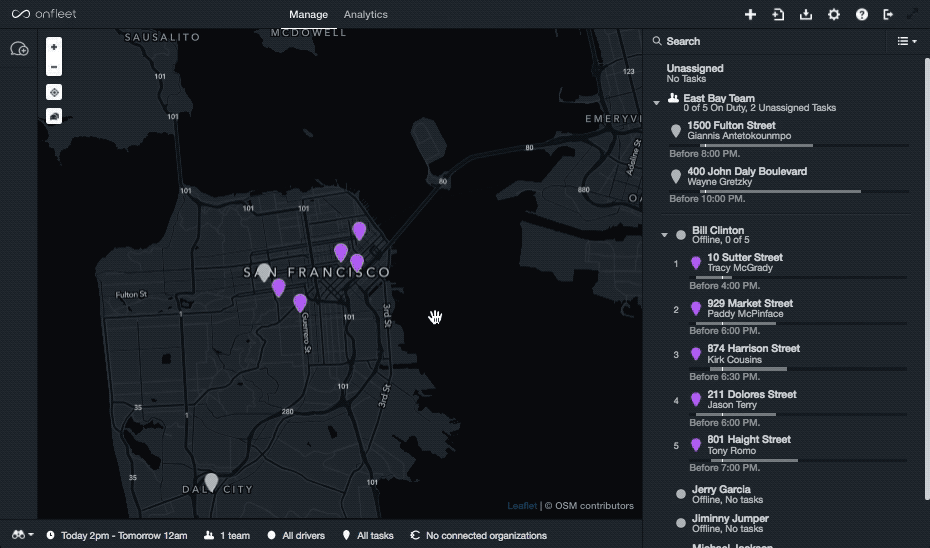Image resolution: width=930 pixels, height=548 pixels.
Task: Click the 400 John Daly Boulevard timeline bar
Action: (789, 192)
